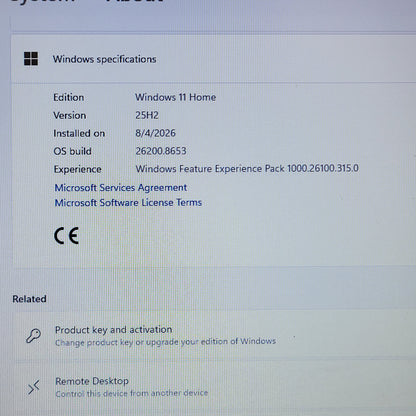This screenshot has width=416, height=416.
Task: Click the Windows logo icon beside Windows specifications
Action: pos(31,59)
